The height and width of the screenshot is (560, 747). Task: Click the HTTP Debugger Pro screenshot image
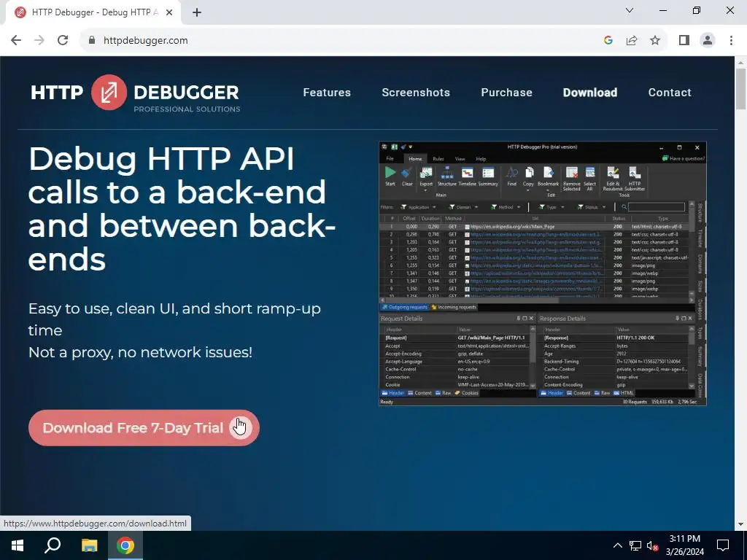(543, 274)
